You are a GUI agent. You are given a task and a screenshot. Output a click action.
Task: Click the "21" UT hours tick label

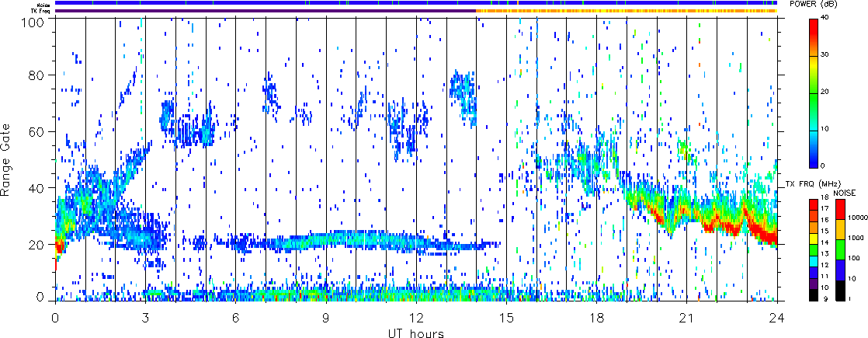pyautogui.click(x=687, y=317)
